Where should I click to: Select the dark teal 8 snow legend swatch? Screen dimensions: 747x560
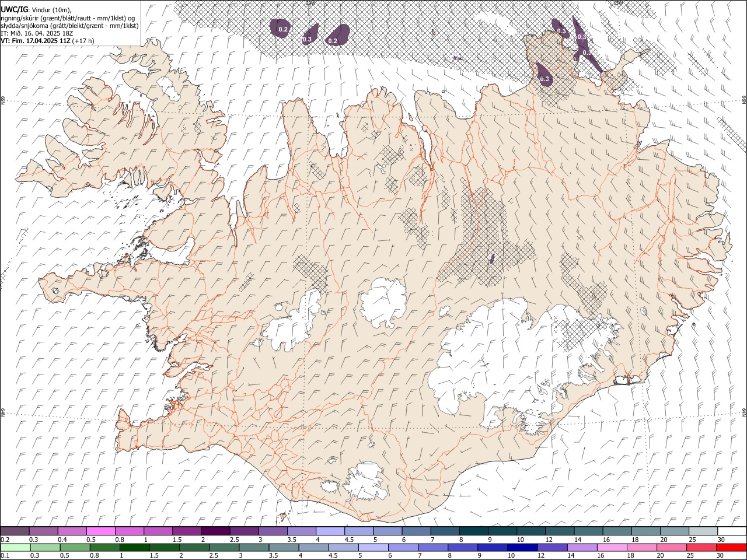474,531
